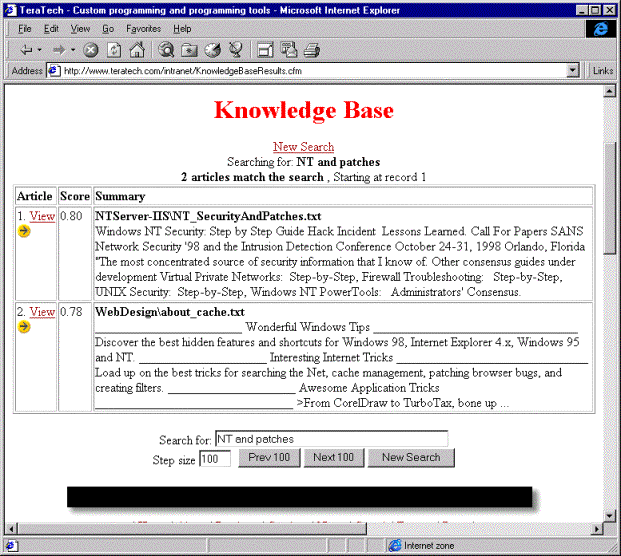Click the Search for text field
This screenshot has height=556, width=621.
(331, 439)
